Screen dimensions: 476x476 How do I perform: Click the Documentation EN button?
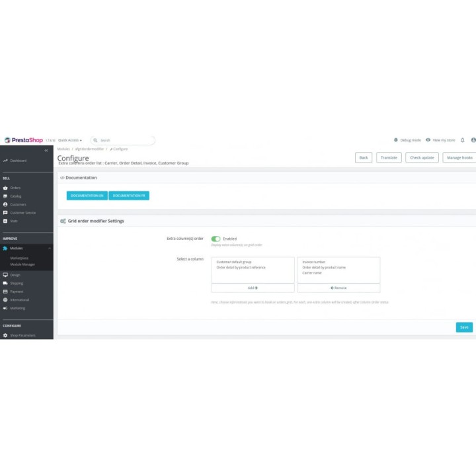(87, 196)
